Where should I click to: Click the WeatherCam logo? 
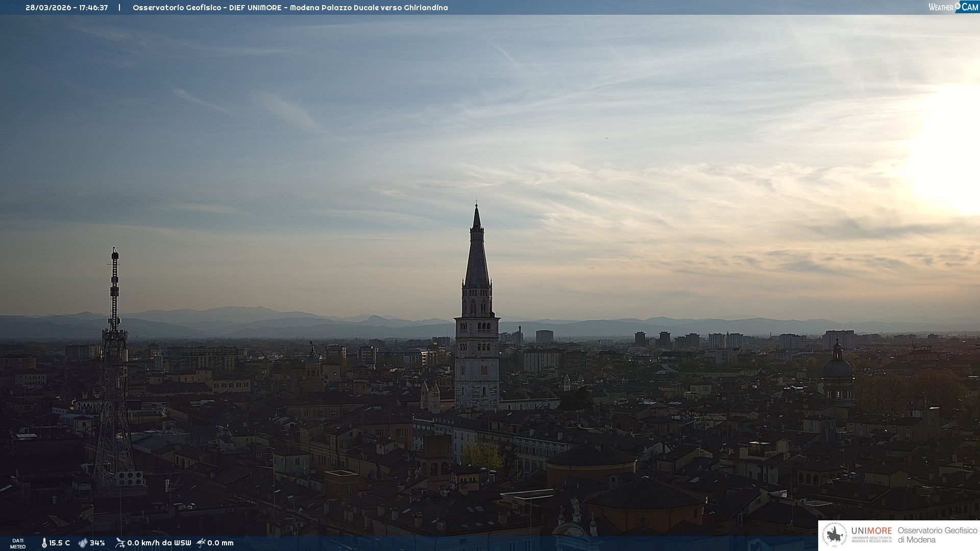coord(953,7)
